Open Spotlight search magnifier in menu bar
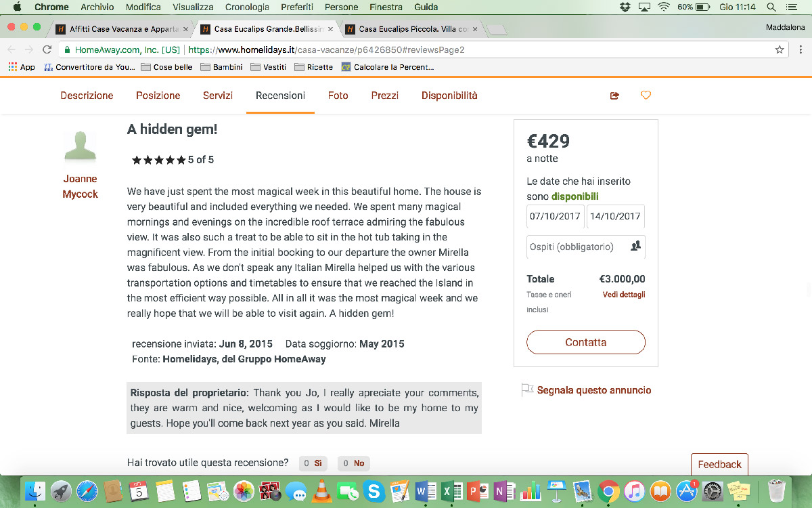 coord(771,7)
